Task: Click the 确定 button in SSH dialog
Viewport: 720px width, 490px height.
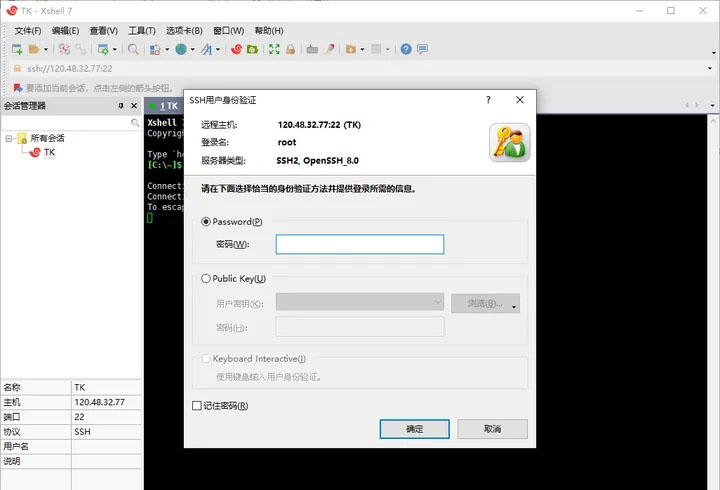Action: [414, 429]
